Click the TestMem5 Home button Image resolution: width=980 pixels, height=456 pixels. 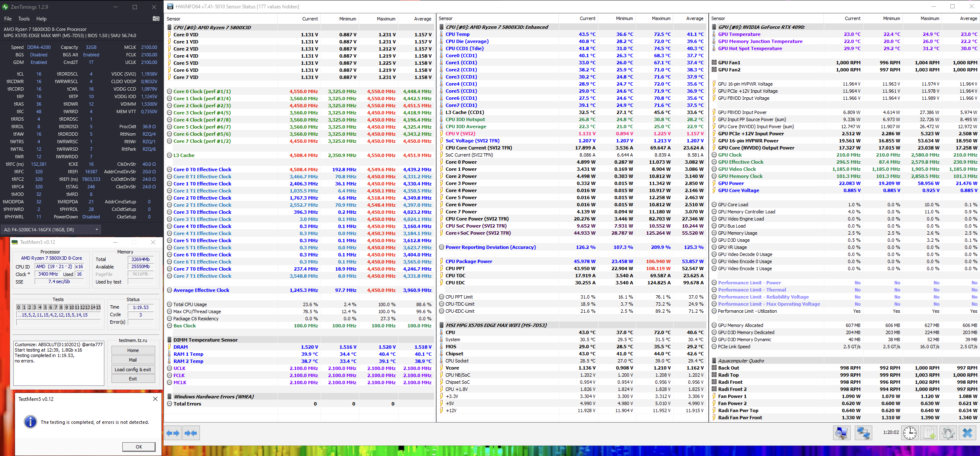[x=133, y=350]
